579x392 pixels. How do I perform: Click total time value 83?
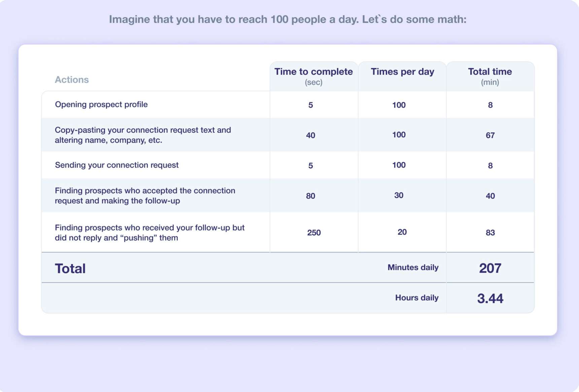[x=490, y=233]
